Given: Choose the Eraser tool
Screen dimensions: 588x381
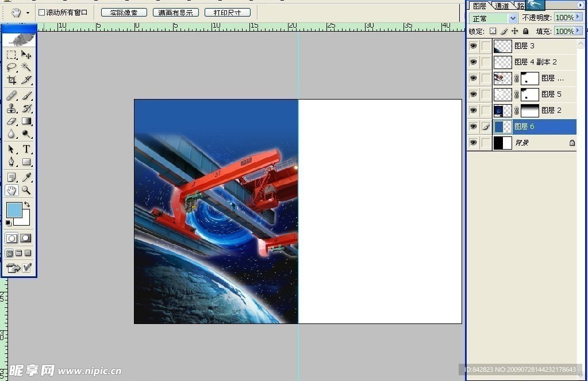Looking at the screenshot, I should coord(11,121).
